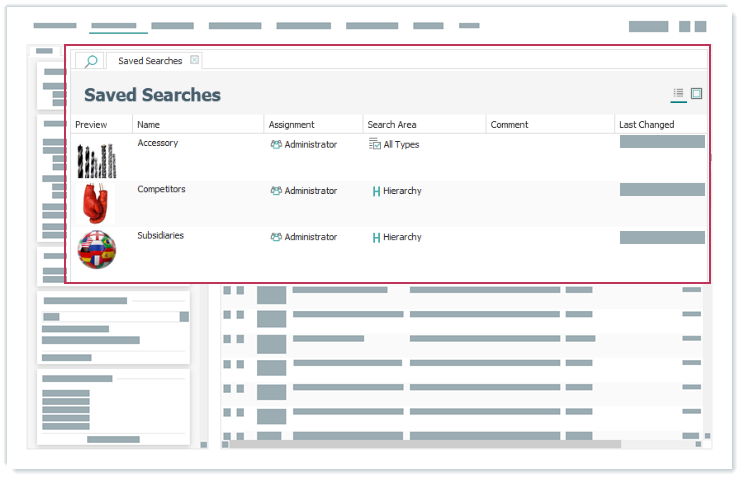Close the Saved Searches tab
The height and width of the screenshot is (479, 742).
point(195,60)
